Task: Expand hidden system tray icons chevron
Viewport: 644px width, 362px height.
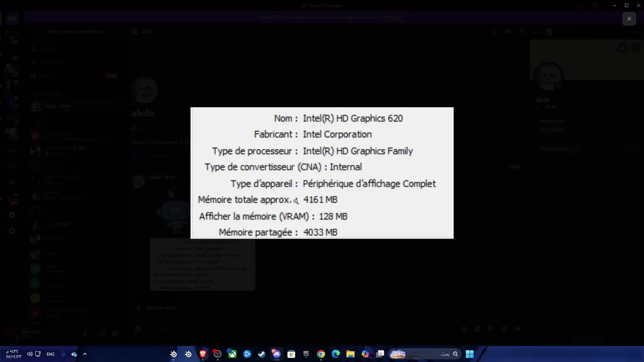Action: [x=85, y=354]
